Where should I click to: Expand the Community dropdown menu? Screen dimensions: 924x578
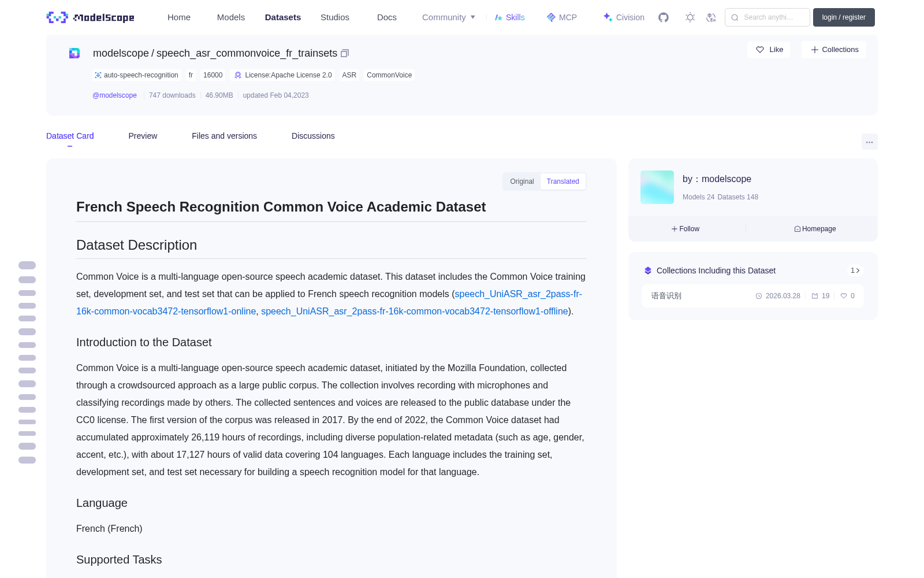coord(449,17)
